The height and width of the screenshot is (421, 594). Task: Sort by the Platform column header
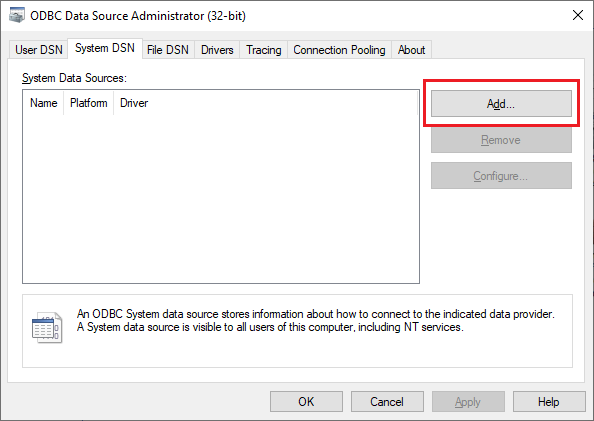click(x=89, y=103)
